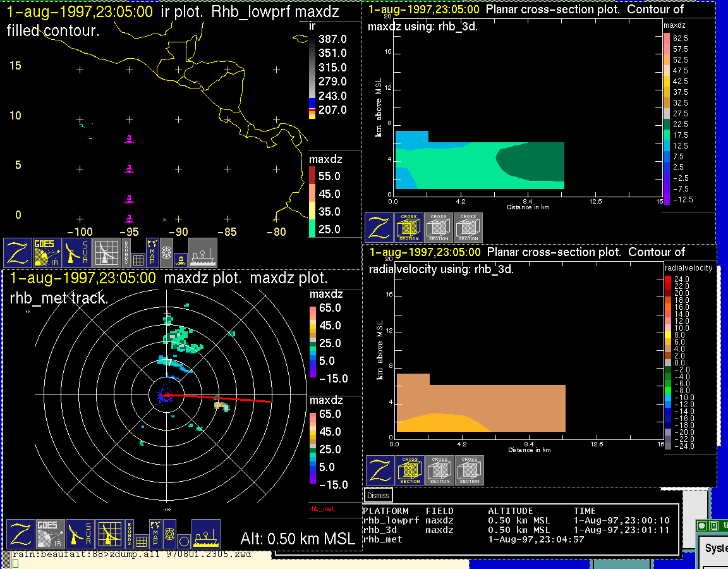Click the small grid icon in the IR plot toolbar
Screen dimensions: 728x569
tap(138, 259)
